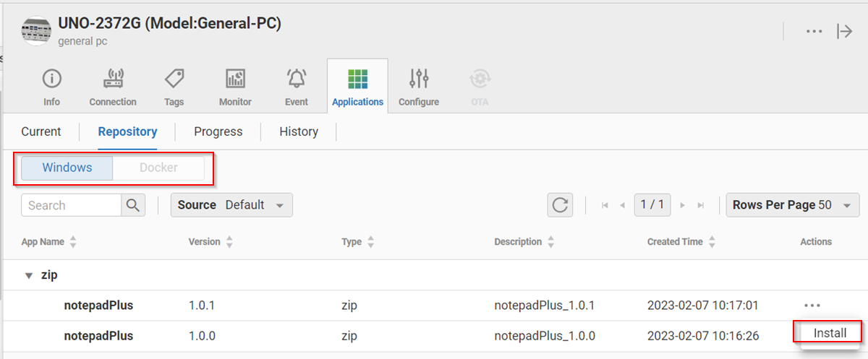Click the collapse panel arrow icon
The image size is (868, 359).
tap(844, 31)
